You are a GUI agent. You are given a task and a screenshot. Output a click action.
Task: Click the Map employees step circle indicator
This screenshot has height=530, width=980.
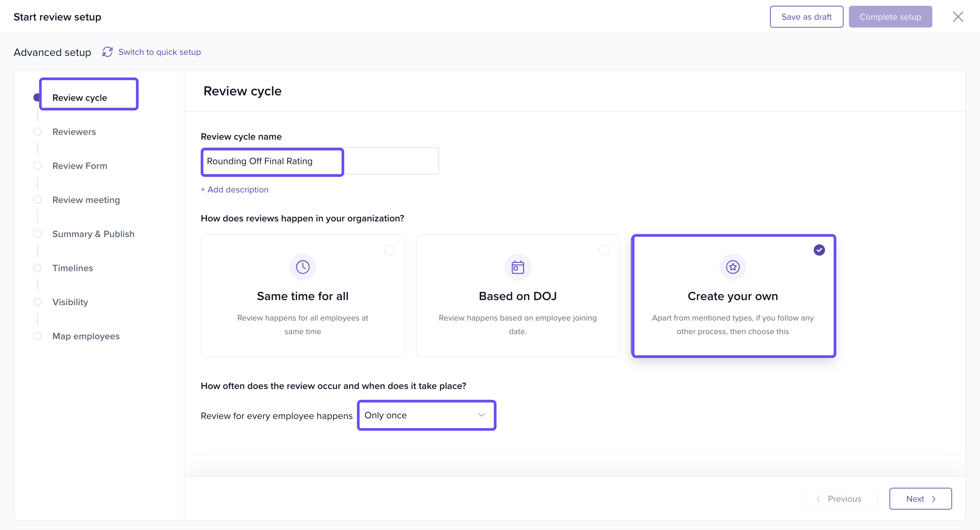pos(37,336)
